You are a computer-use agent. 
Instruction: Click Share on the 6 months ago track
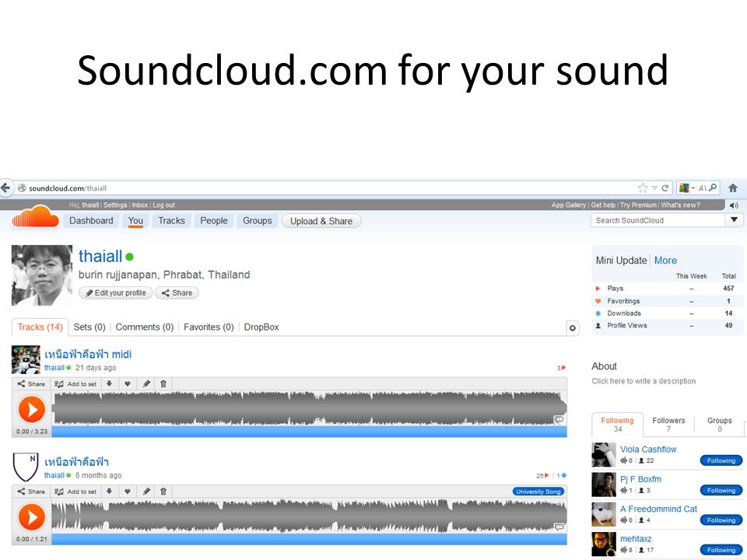[31, 492]
